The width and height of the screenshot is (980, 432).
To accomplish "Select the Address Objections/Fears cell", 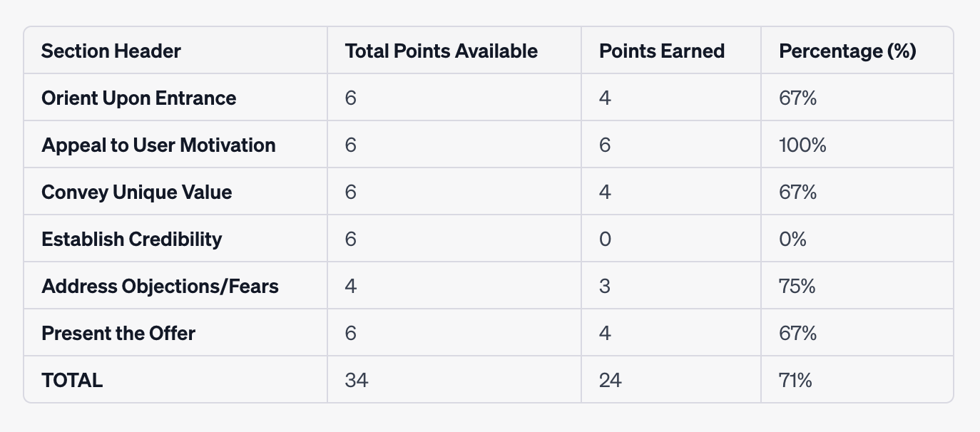I will tap(160, 286).
